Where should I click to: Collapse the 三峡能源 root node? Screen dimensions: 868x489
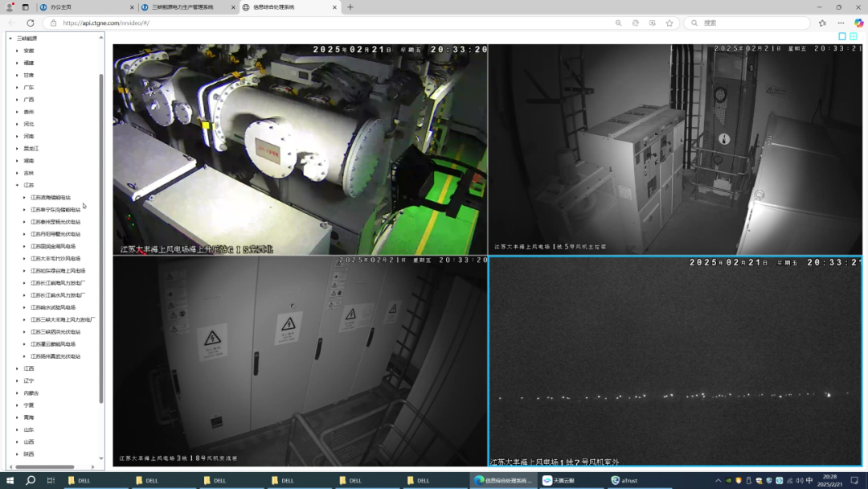[10, 38]
